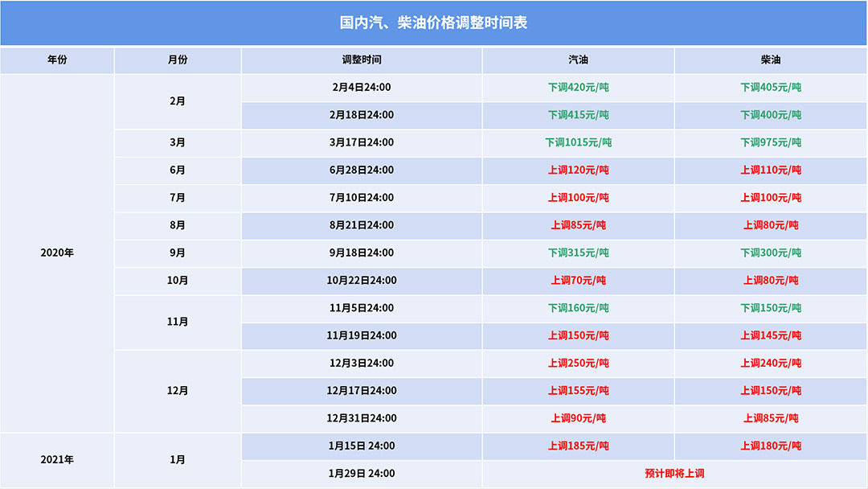868x489 pixels.
Task: Select the 月份 column header
Action: 178,60
